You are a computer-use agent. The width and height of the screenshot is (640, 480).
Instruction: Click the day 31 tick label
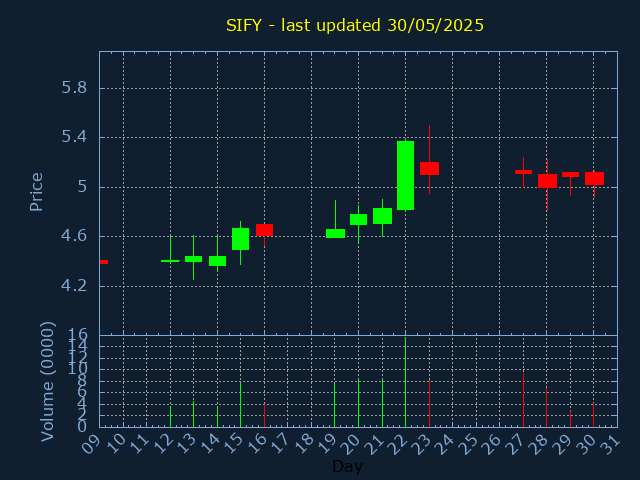(x=609, y=444)
